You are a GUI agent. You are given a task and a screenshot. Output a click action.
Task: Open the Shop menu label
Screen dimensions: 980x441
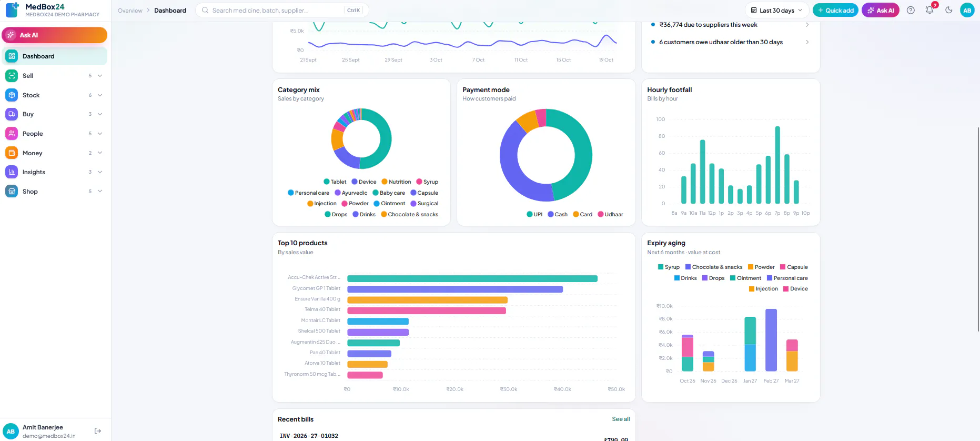30,192
